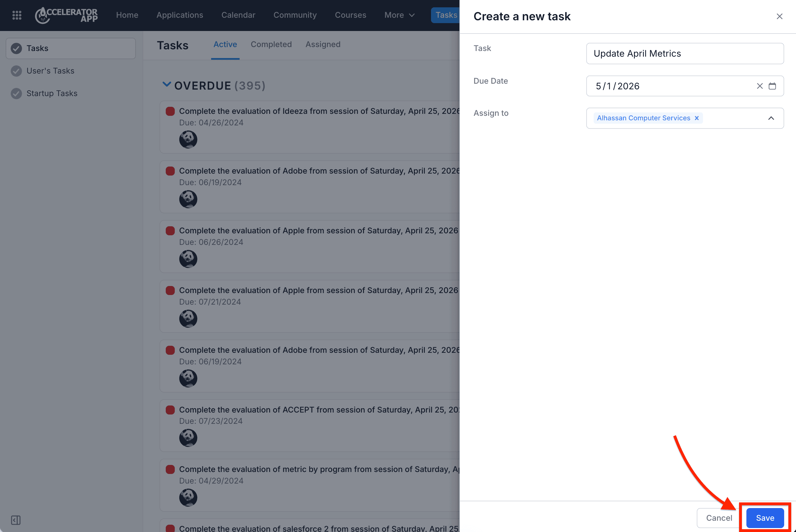Switch to the Completed tab

pos(271,45)
